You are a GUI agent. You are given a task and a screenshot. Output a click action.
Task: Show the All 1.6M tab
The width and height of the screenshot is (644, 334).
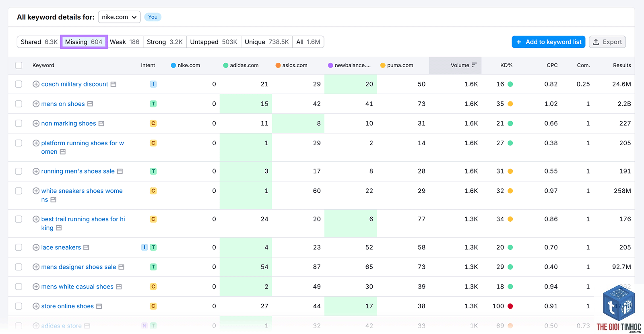pyautogui.click(x=308, y=42)
